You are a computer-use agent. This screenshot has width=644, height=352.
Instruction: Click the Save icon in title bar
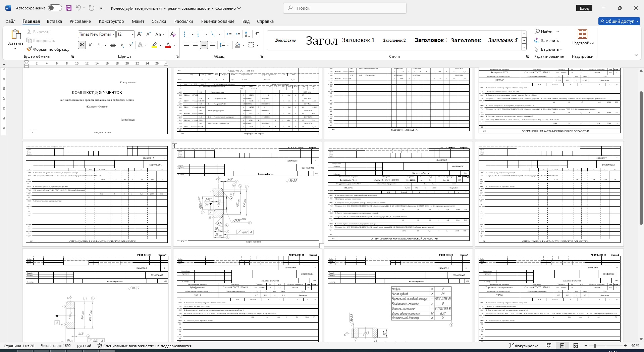[69, 8]
